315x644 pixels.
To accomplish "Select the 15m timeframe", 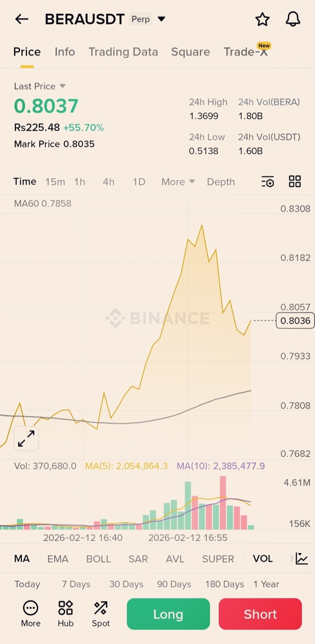I will pyautogui.click(x=55, y=182).
